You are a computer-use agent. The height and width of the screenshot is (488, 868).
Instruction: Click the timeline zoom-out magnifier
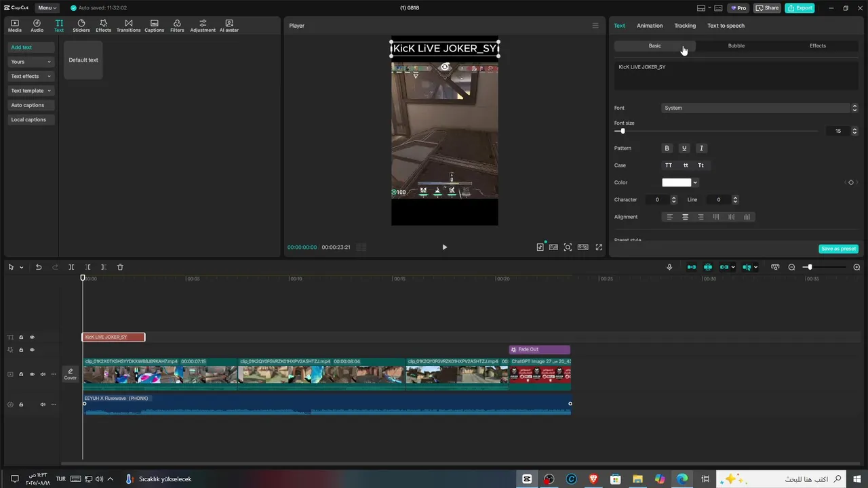[791, 267]
